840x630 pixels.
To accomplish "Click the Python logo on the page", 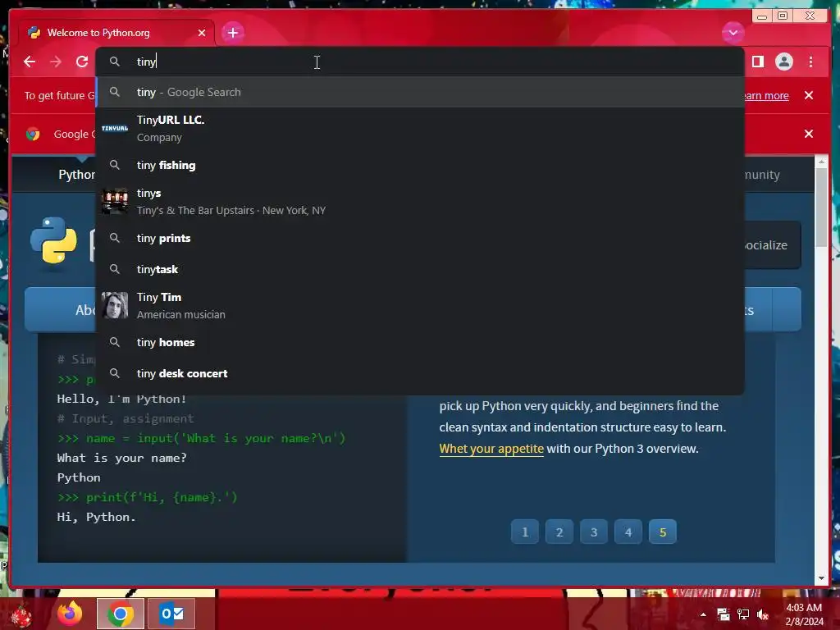I will pos(54,240).
